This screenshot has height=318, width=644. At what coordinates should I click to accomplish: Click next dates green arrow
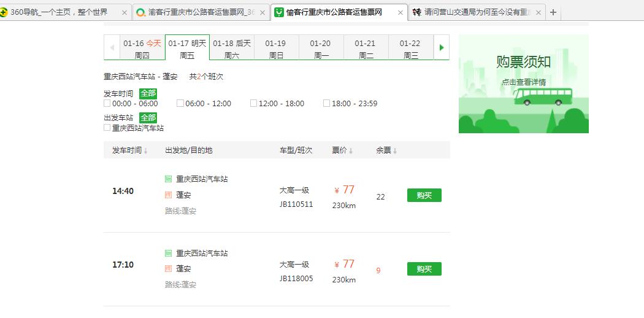(441, 48)
